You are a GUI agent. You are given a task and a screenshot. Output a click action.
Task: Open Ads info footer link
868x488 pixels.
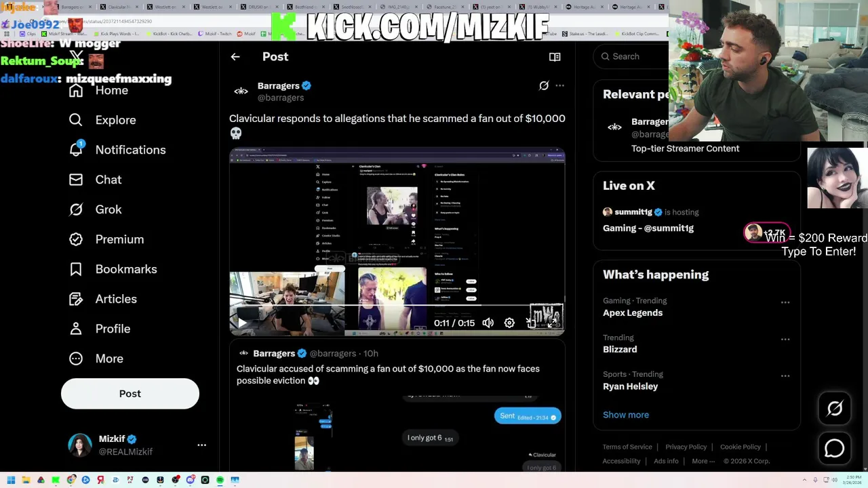[666, 461]
